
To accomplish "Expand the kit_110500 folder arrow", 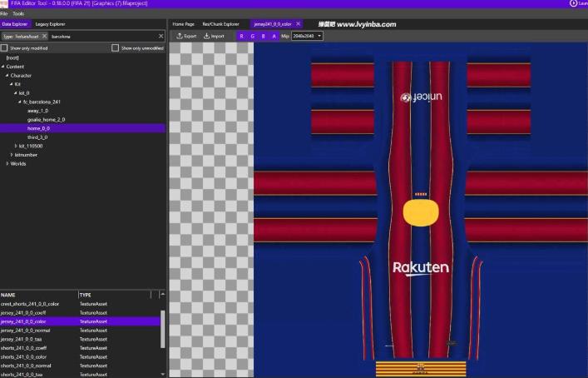I will pos(16,146).
